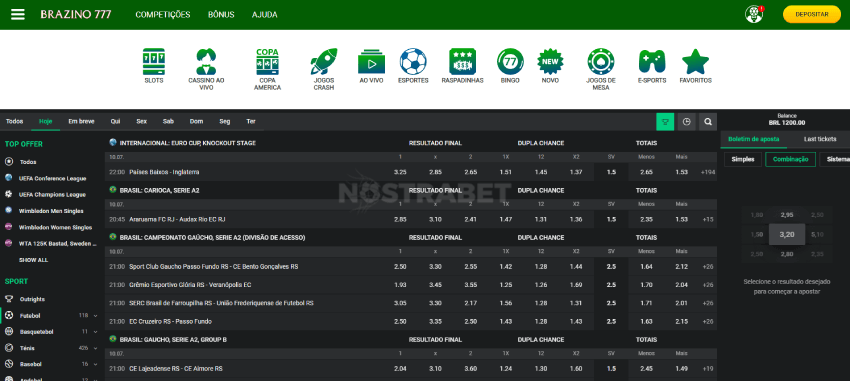Switch to Qui day tab

click(115, 121)
